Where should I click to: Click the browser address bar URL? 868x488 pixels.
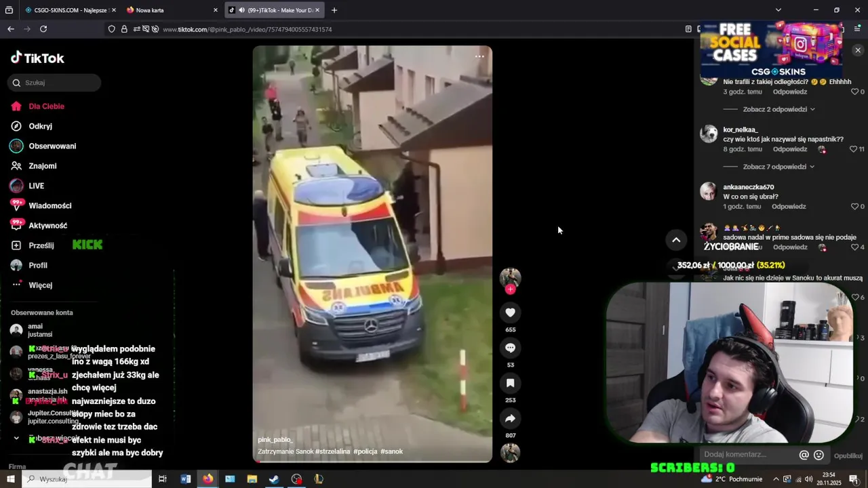pos(248,29)
